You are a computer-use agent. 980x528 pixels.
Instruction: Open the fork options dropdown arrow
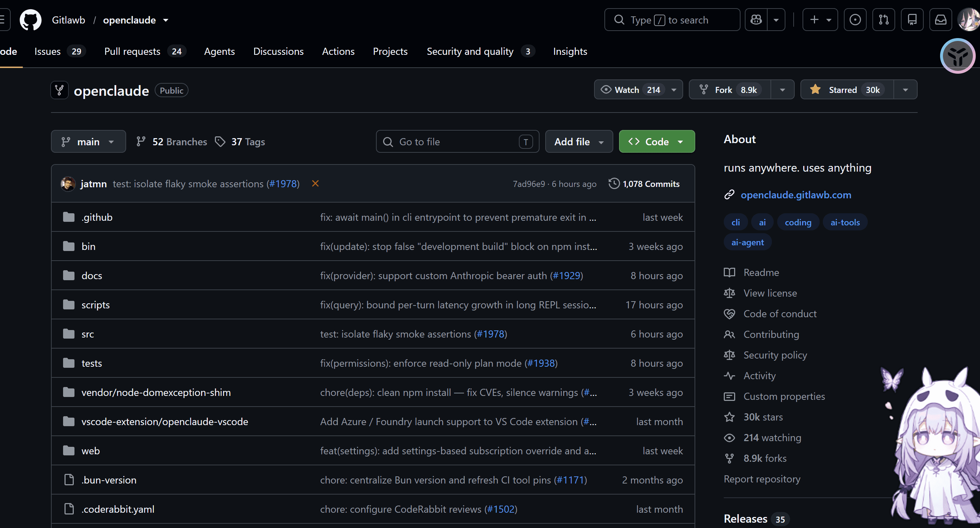click(x=782, y=90)
